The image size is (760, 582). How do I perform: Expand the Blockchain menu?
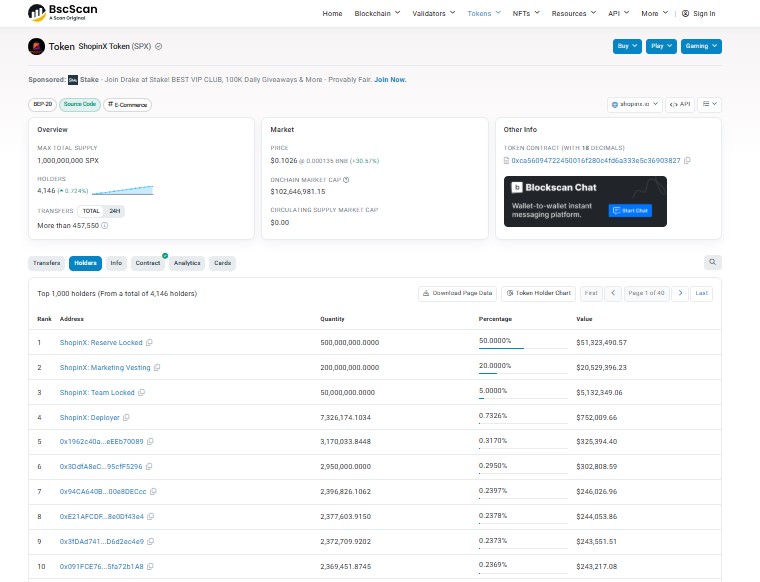pos(377,14)
